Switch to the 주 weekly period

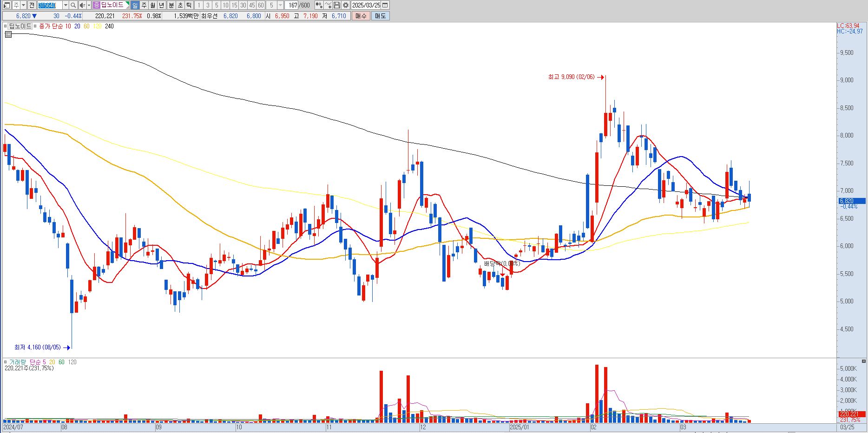coord(144,5)
